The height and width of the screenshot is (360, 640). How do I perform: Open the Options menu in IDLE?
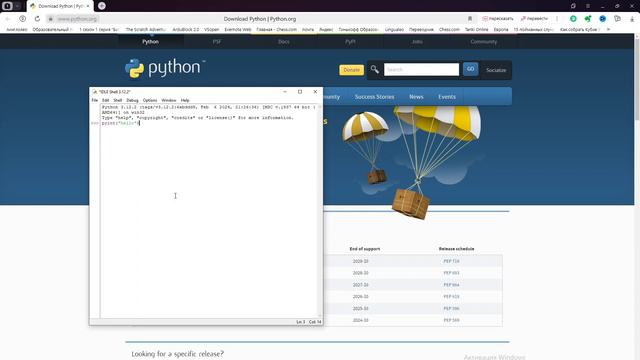pyautogui.click(x=150, y=100)
